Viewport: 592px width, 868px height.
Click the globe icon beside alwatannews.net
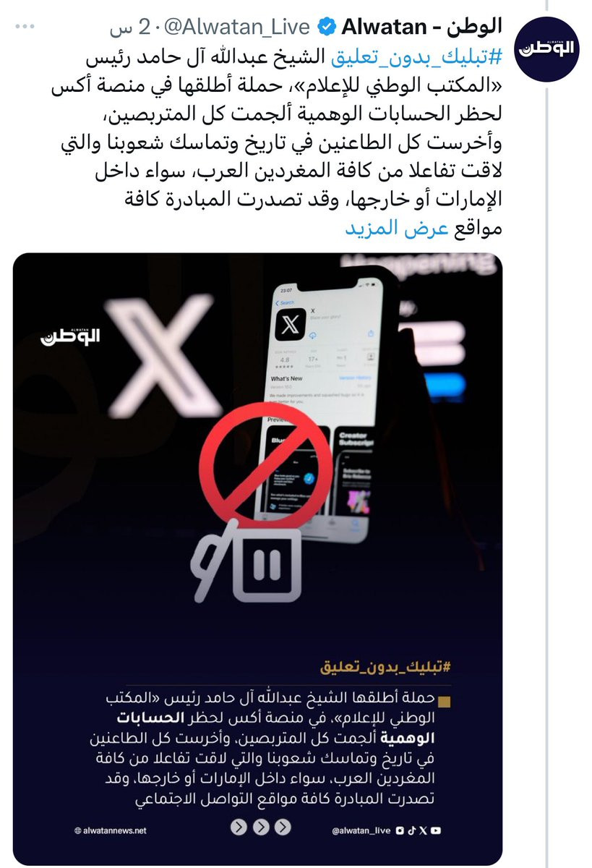coord(77,830)
